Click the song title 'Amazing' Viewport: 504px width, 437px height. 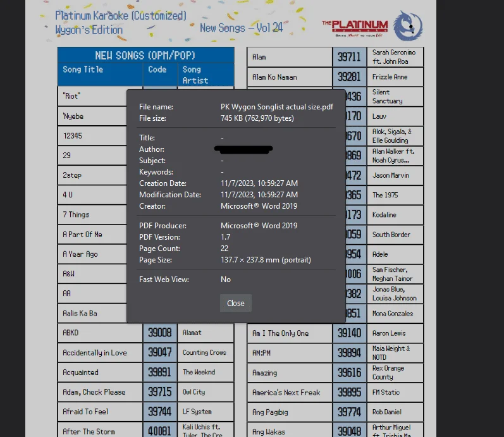(264, 372)
